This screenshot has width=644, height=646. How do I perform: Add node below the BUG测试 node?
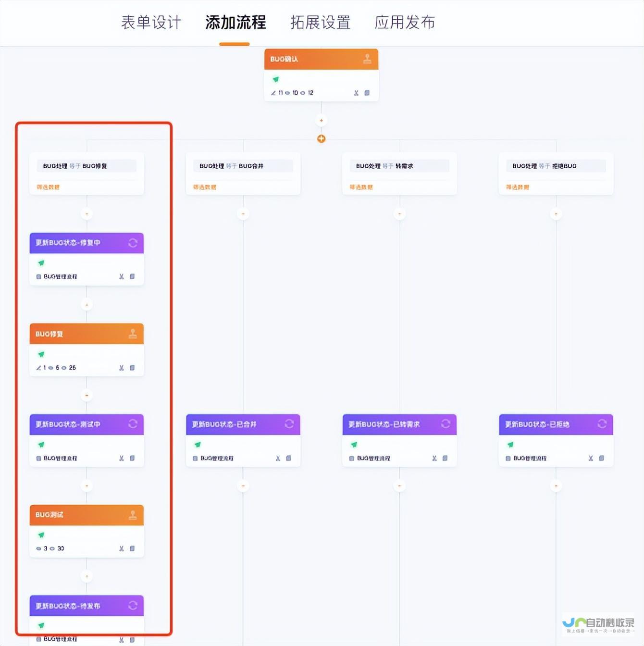pos(87,576)
